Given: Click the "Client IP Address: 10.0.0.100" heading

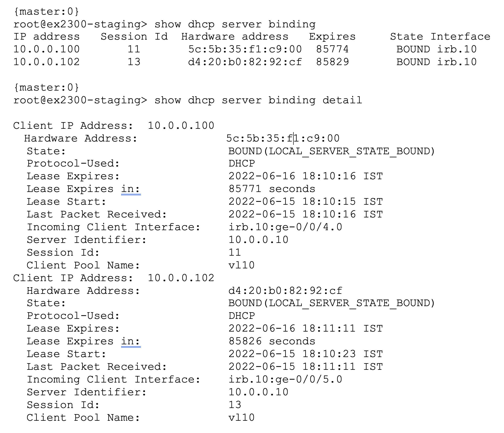Looking at the screenshot, I should pyautogui.click(x=114, y=126).
